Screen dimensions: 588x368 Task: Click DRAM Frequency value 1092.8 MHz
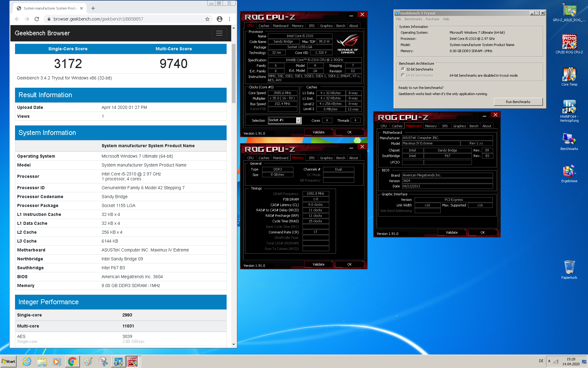[x=316, y=194]
